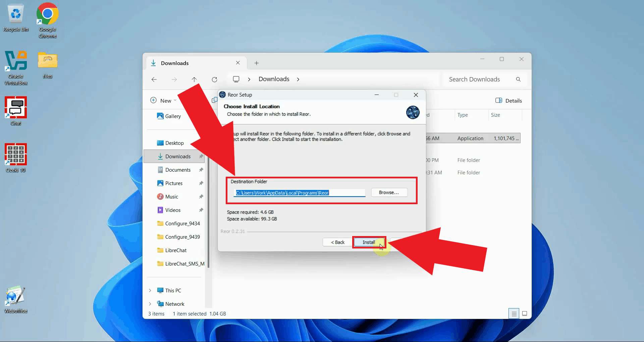Close the Reor Setup dialog
The width and height of the screenshot is (644, 342).
click(x=416, y=95)
